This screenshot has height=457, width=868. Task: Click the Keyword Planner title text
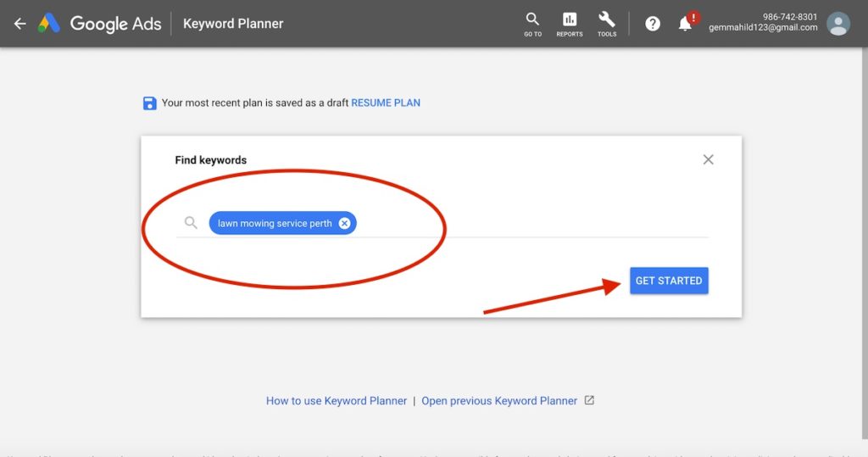(x=233, y=24)
